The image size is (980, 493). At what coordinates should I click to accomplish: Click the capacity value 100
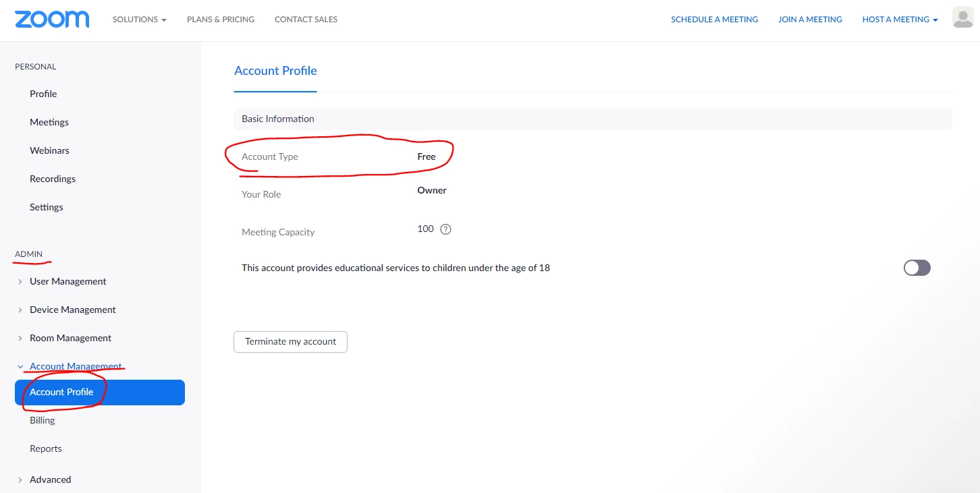(425, 229)
